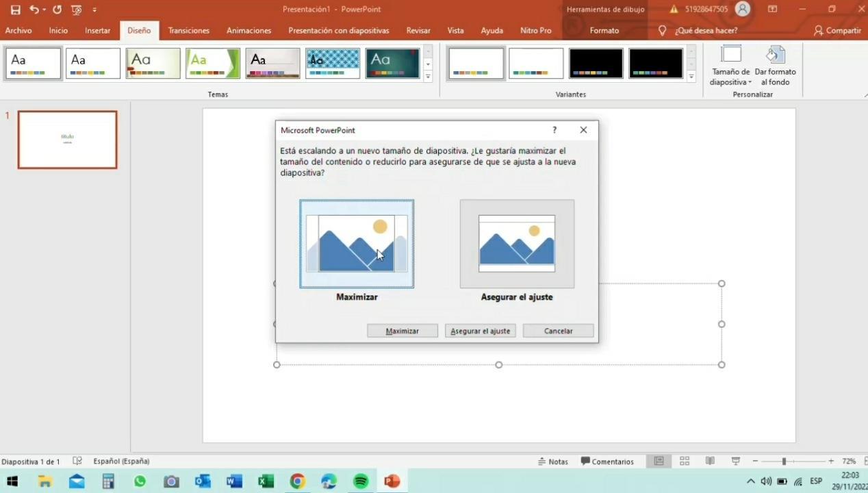Open the Vista tab
Image resolution: width=868 pixels, height=493 pixels.
click(x=455, y=31)
